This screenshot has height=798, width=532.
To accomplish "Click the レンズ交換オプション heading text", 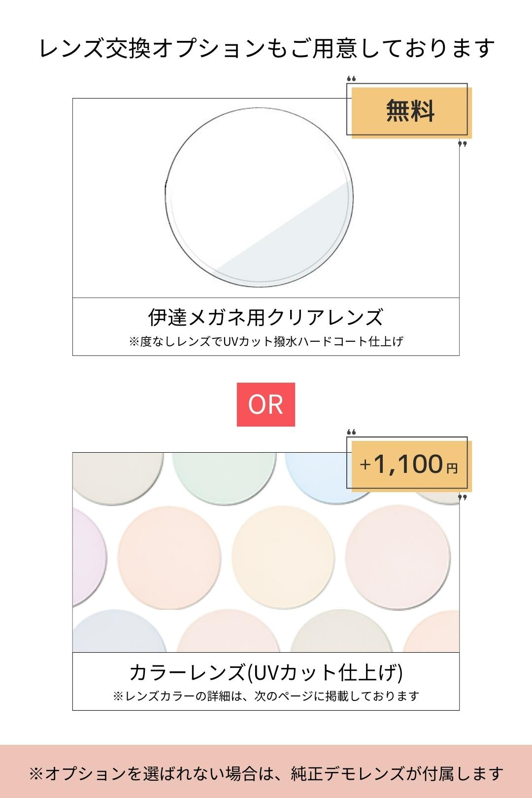I will tap(266, 49).
